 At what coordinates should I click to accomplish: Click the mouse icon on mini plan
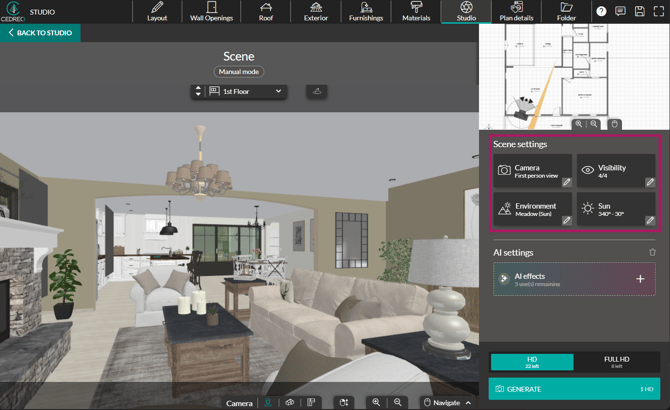click(x=614, y=124)
